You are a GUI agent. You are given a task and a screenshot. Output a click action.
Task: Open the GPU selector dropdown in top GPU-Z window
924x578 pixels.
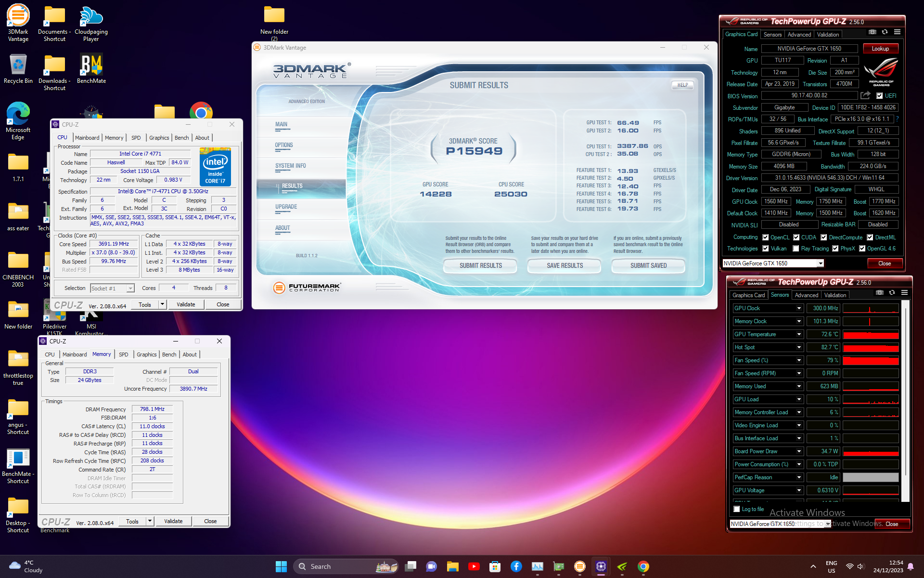tap(821, 263)
